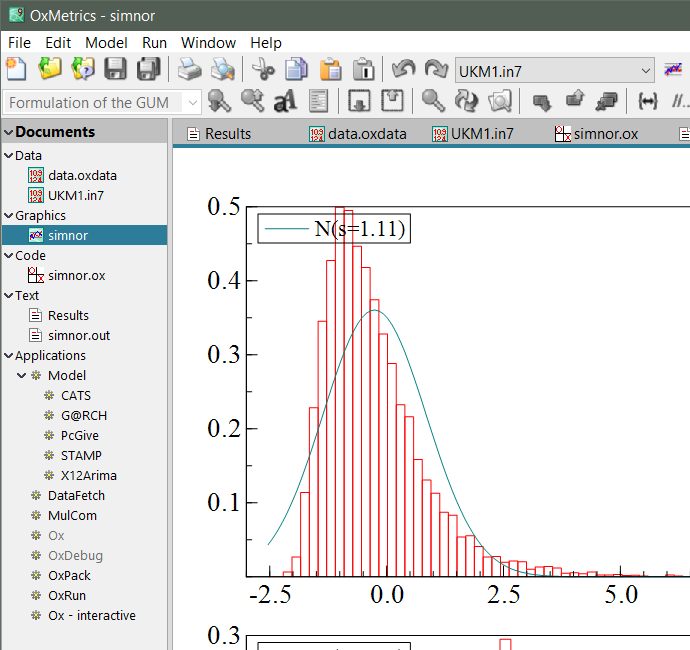The width and height of the screenshot is (690, 650).
Task: Open the Model menu
Action: point(106,43)
